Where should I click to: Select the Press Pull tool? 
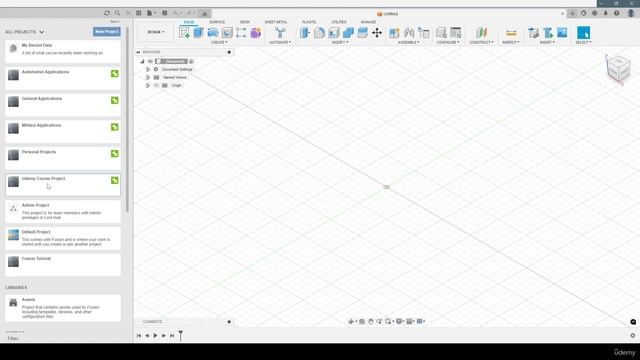(304, 33)
